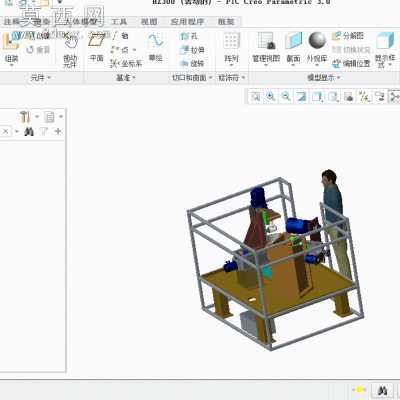
Task: Expand the 基准 datum group
Action: click(x=126, y=78)
